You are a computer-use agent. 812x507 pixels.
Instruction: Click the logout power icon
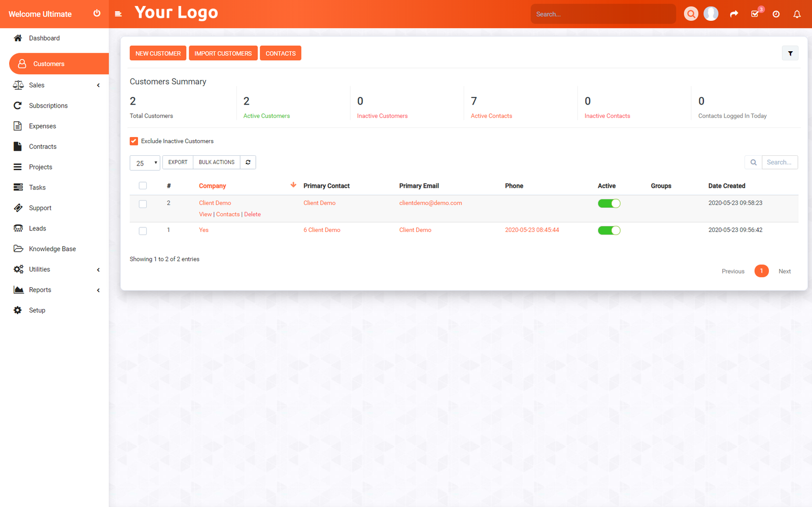click(97, 13)
